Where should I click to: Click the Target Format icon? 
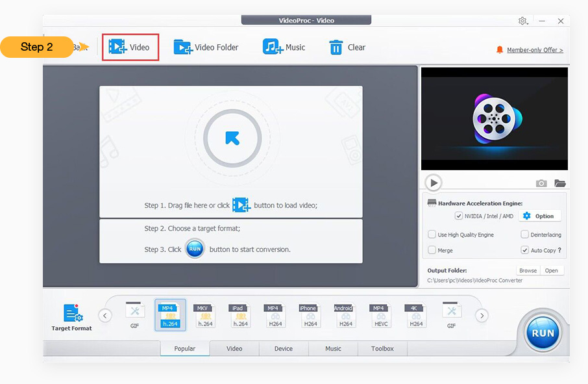pyautogui.click(x=71, y=313)
